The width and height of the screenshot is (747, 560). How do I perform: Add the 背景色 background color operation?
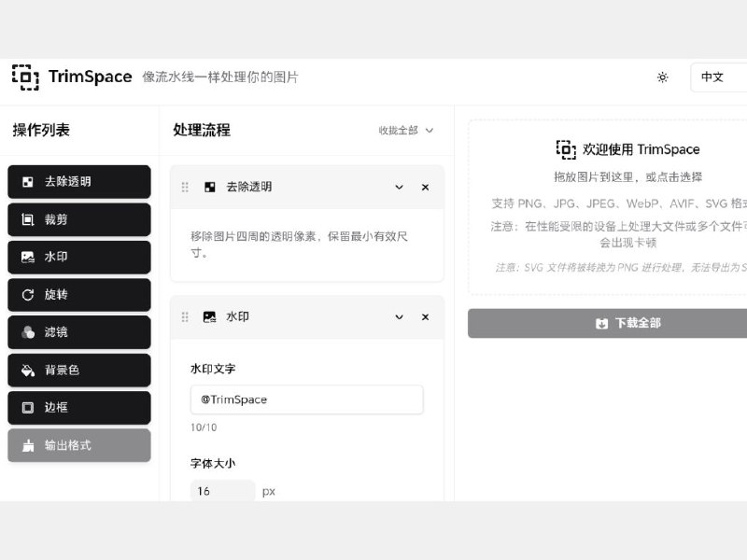(79, 370)
